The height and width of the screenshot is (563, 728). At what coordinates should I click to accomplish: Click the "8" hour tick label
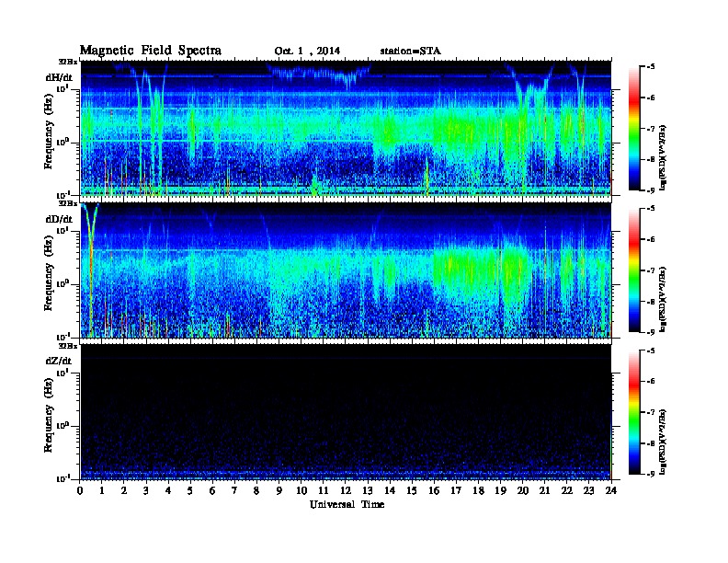tap(256, 491)
